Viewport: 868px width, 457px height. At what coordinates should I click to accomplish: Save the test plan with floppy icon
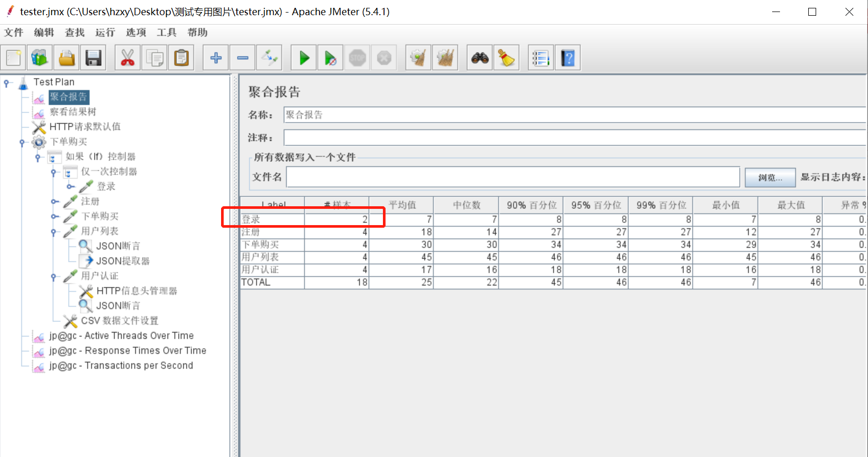point(93,58)
